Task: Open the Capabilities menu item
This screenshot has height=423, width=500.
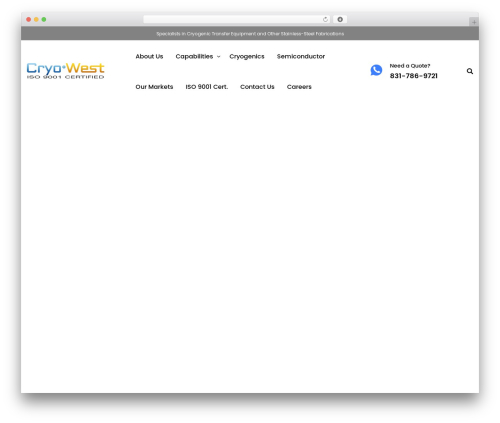Action: pyautogui.click(x=194, y=56)
